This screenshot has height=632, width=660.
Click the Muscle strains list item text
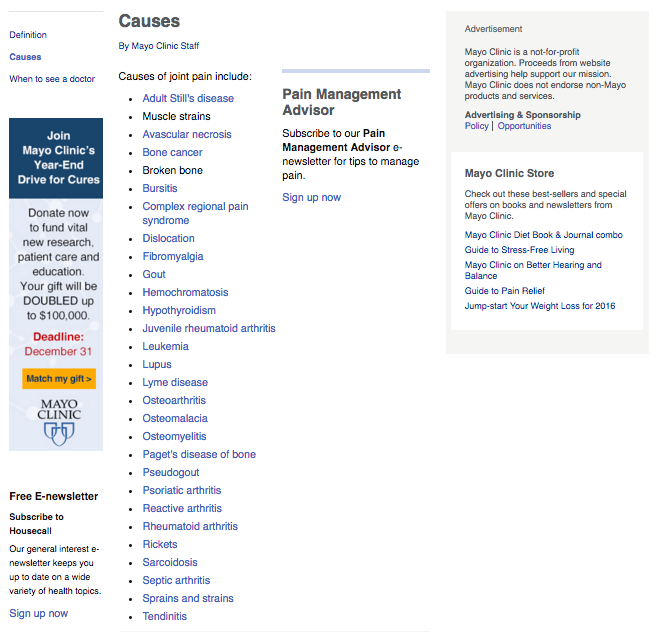[176, 116]
